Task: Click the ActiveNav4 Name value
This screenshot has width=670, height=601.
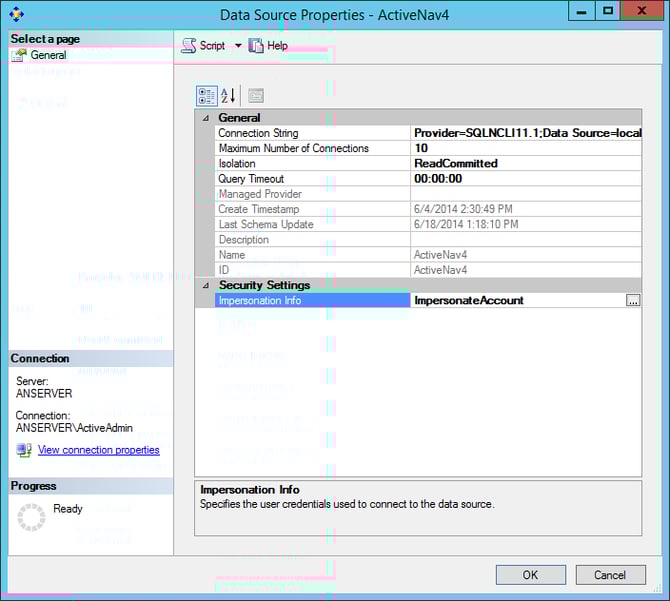Action: [x=440, y=255]
